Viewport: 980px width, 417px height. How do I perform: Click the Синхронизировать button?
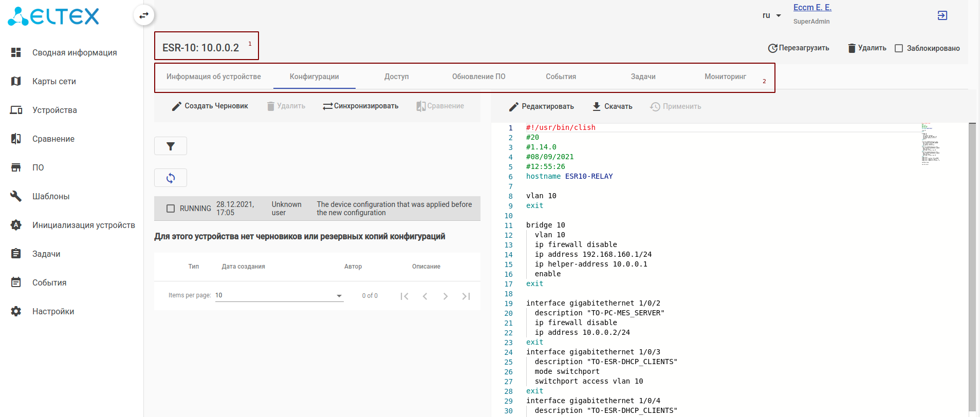[x=361, y=106]
